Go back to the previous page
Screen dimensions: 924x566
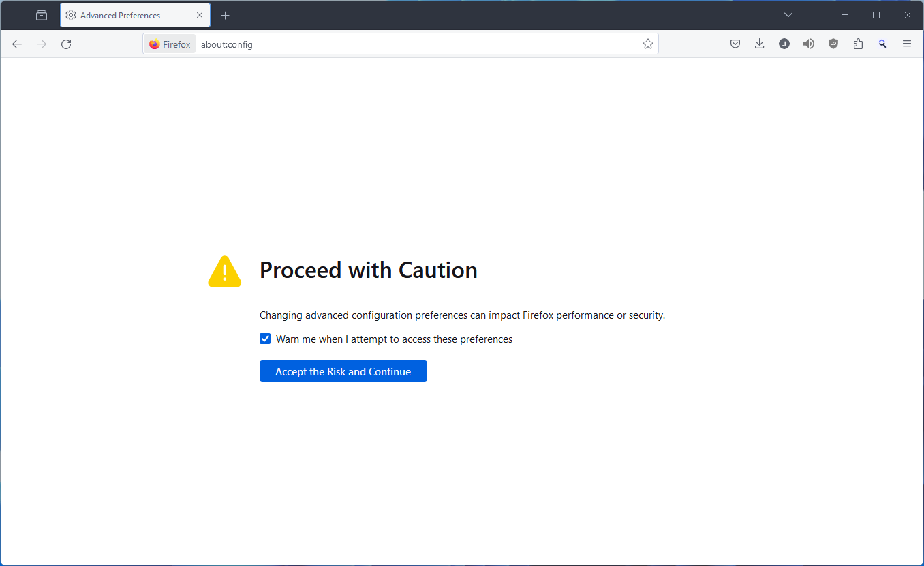[17, 44]
